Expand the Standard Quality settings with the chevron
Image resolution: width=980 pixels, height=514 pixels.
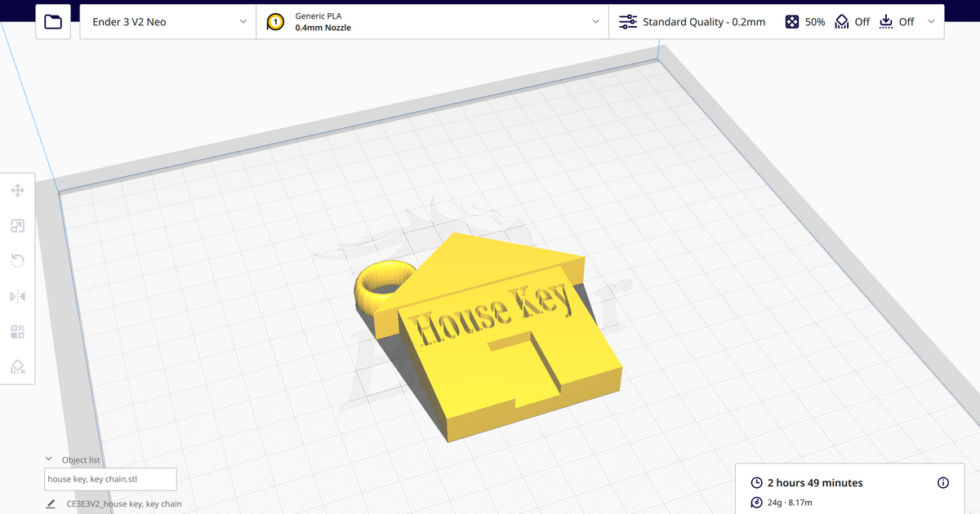931,21
